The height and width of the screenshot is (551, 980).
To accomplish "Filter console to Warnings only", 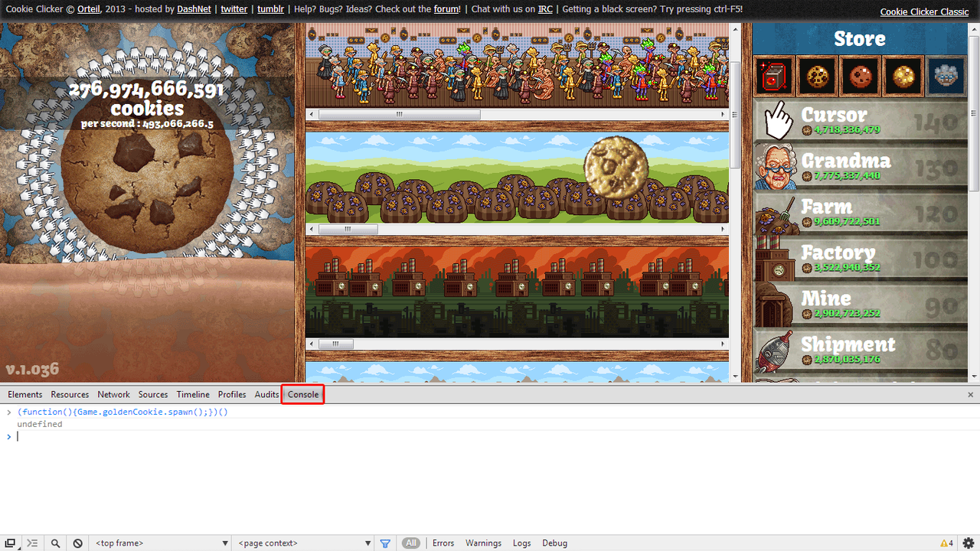I will pyautogui.click(x=483, y=543).
